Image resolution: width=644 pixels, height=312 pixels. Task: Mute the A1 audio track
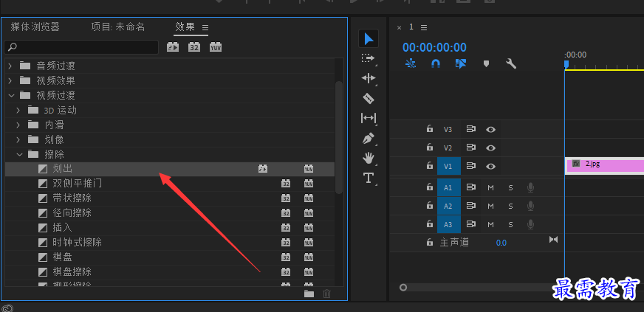tap(490, 188)
